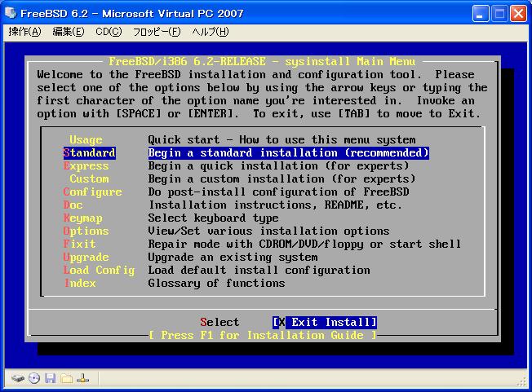Image resolution: width=532 pixels, height=392 pixels.
Task: Click 'Press F1 for Installation Guide' text
Action: pyautogui.click(x=262, y=335)
